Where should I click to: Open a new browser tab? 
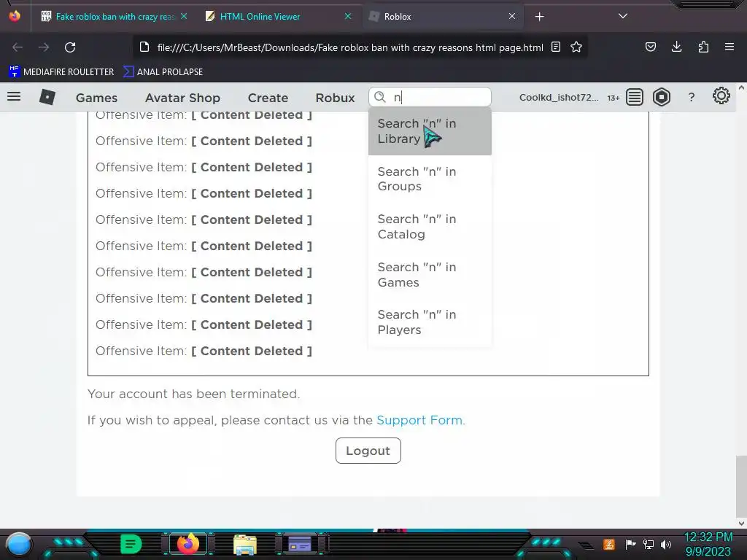click(x=539, y=17)
